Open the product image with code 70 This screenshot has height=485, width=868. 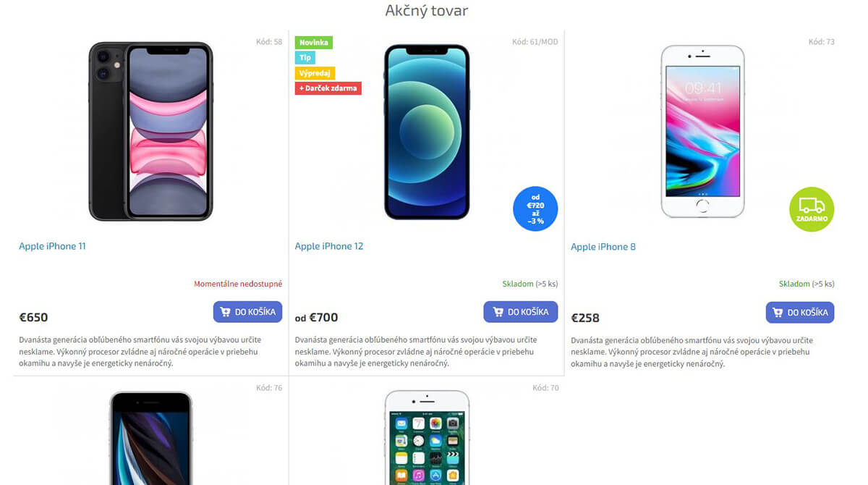pos(427,437)
